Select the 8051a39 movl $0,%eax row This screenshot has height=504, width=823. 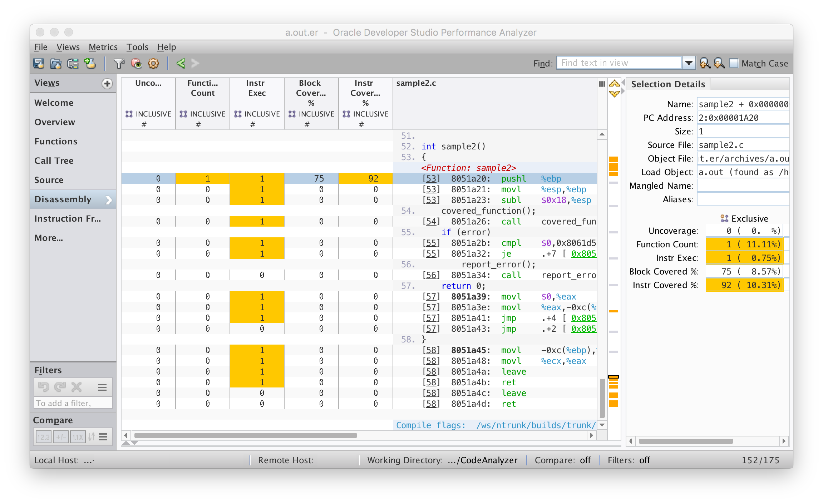(359, 297)
